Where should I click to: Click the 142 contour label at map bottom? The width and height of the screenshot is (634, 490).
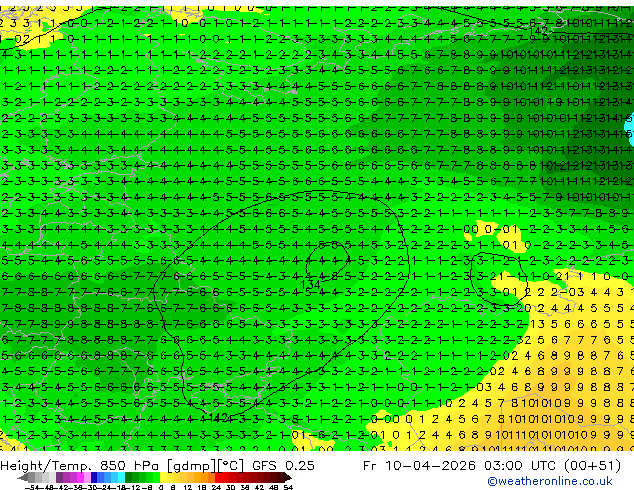point(219,418)
